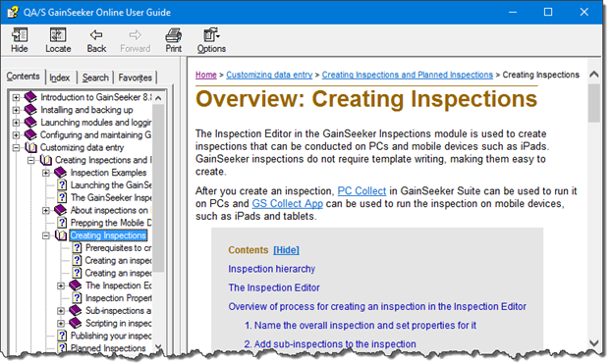Click the Introduction to GainSeeker book icon
Screen dimensions: 611x364
[30, 97]
